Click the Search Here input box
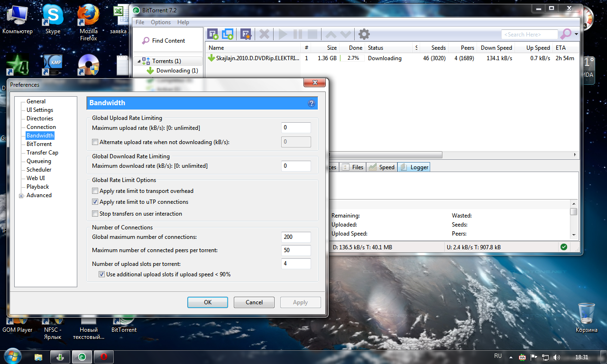 point(529,35)
